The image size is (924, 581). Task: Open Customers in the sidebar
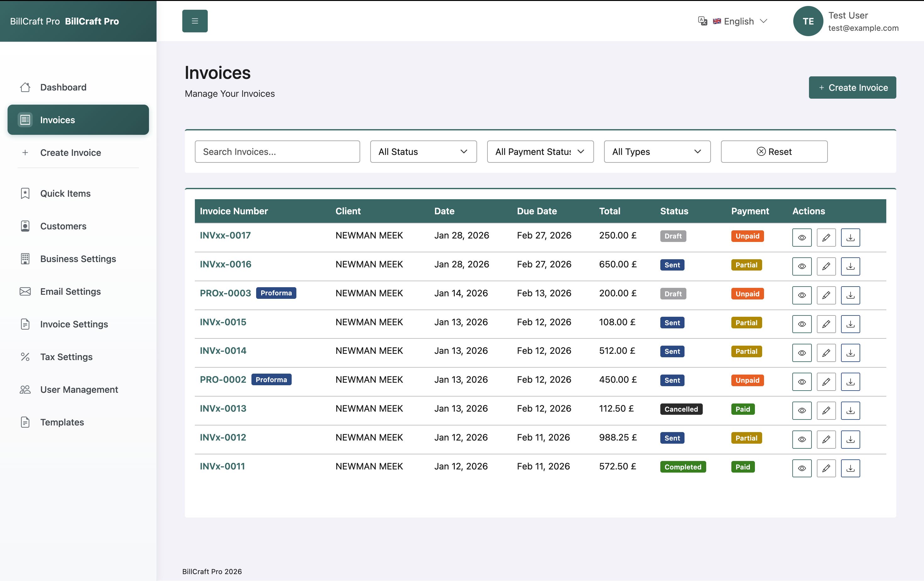tap(63, 226)
